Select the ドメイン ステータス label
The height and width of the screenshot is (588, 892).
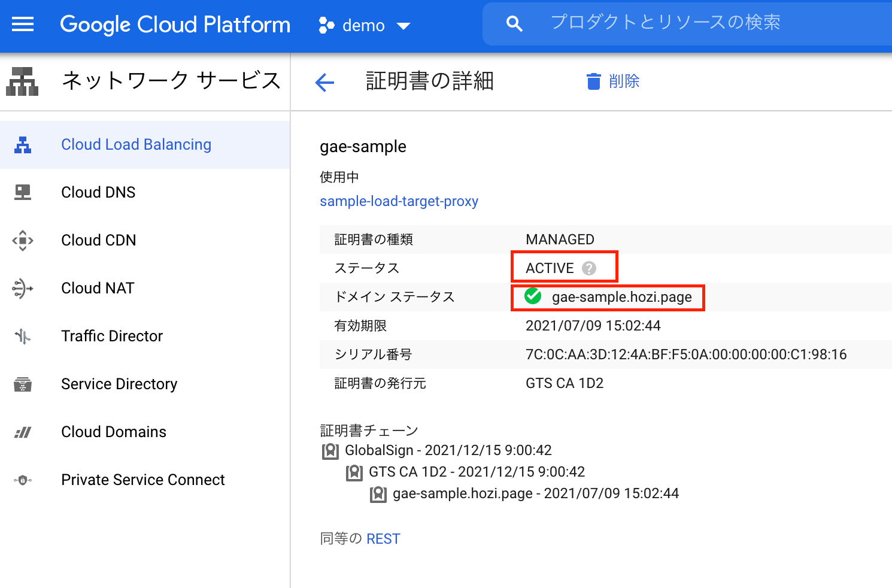[x=395, y=297]
